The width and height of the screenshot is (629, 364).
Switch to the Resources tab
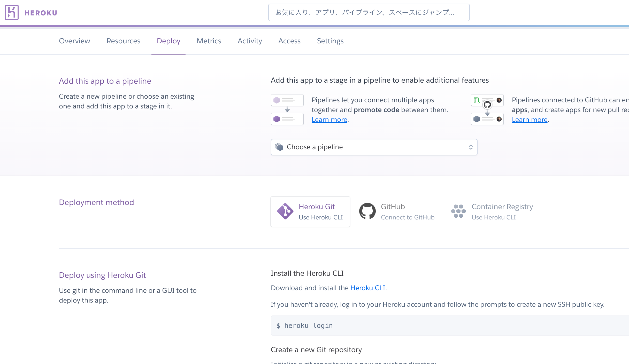(x=123, y=41)
